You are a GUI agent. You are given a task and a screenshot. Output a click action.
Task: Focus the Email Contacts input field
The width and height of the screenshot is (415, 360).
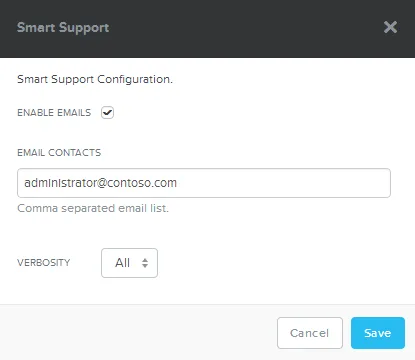pyautogui.click(x=204, y=183)
